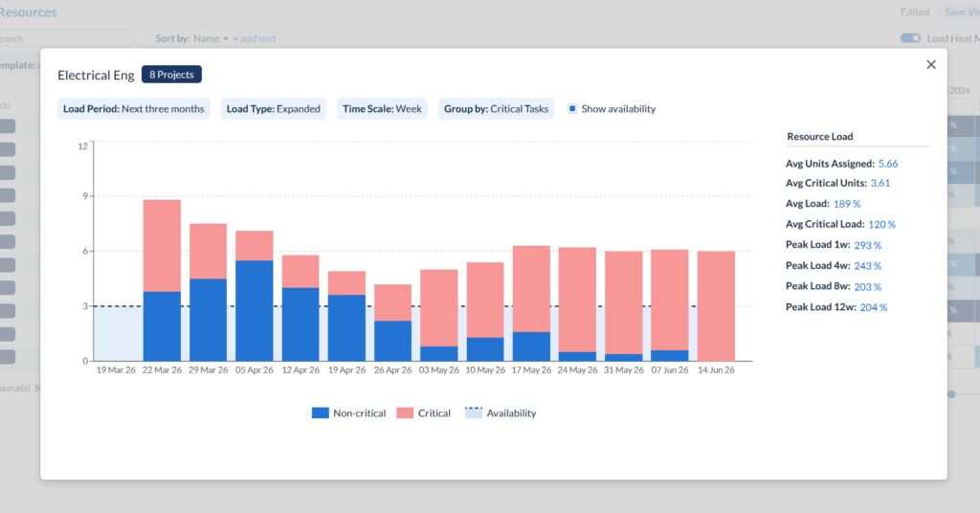
Task: Toggle the Load Heat Map switch
Action: (910, 38)
